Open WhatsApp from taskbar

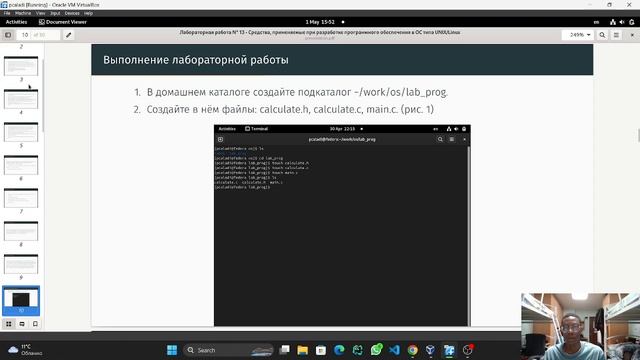tap(376, 350)
